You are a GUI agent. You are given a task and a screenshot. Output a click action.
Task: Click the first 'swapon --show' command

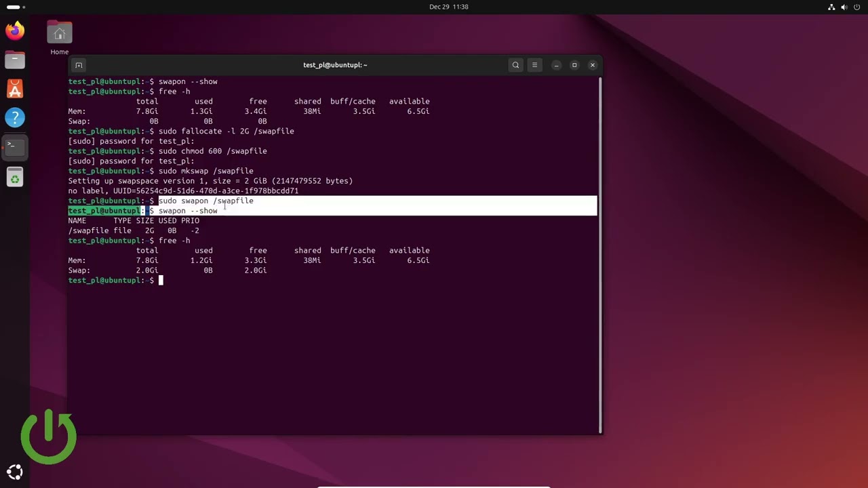point(188,82)
